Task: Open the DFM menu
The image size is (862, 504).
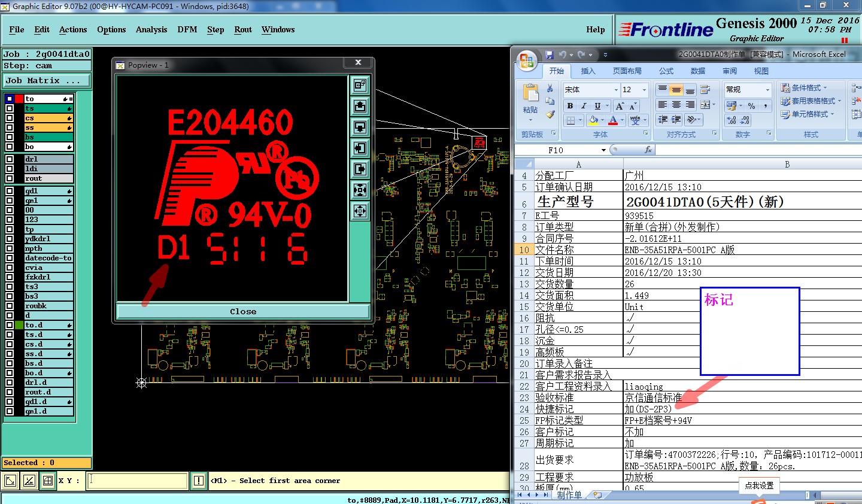Action: pyautogui.click(x=187, y=29)
